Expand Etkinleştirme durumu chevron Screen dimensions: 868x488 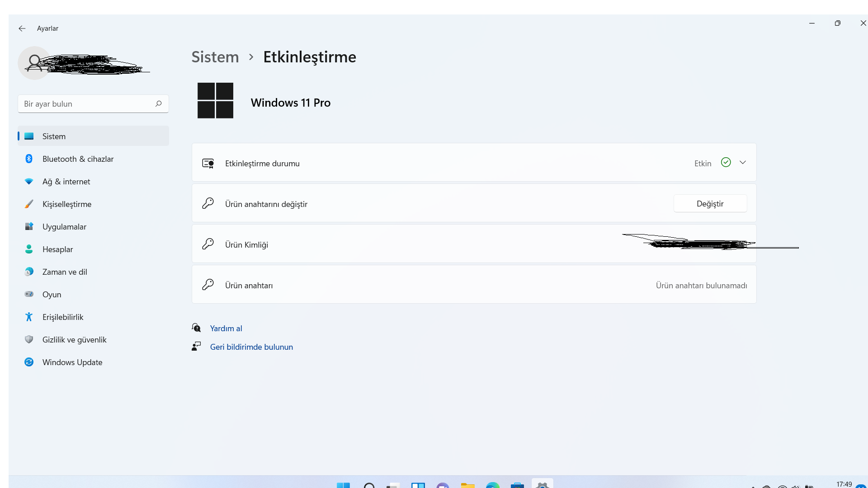click(x=743, y=163)
